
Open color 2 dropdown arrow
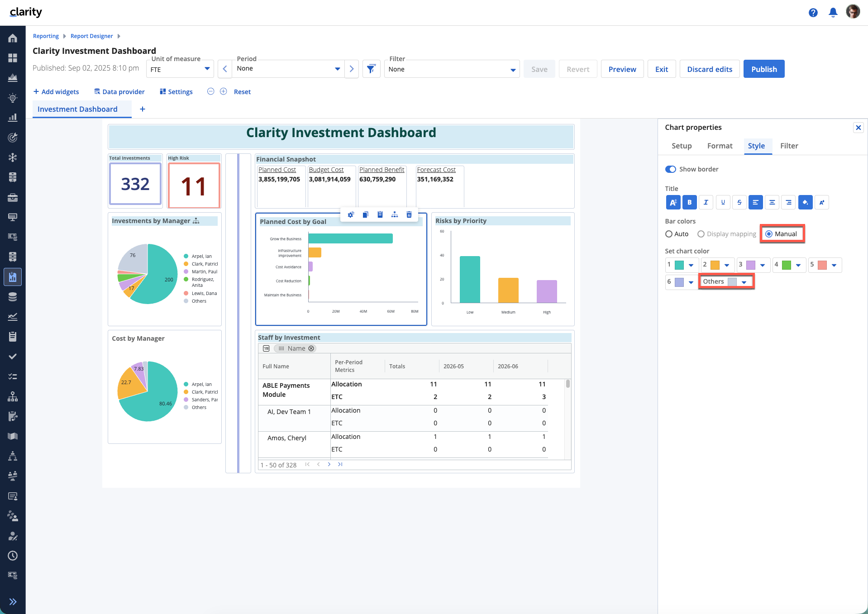[727, 265]
